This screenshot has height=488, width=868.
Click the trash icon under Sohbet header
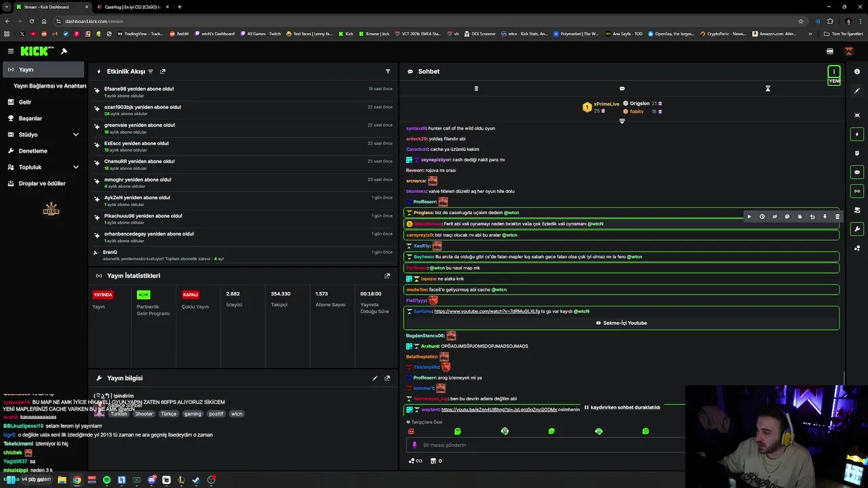tap(476, 88)
